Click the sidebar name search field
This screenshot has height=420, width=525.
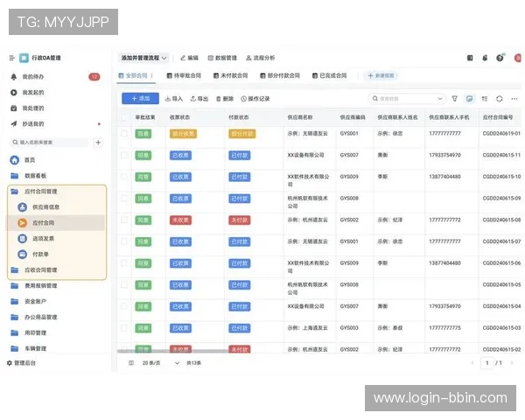(x=50, y=143)
